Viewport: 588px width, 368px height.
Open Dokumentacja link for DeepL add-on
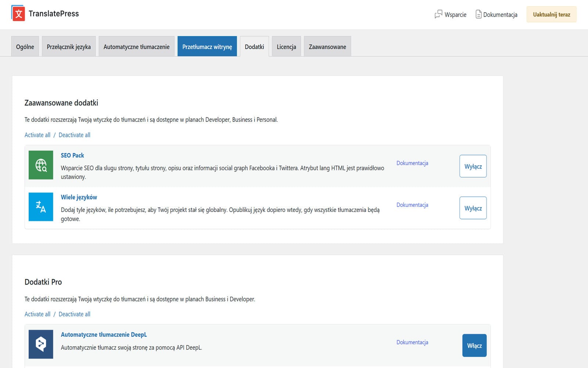412,342
